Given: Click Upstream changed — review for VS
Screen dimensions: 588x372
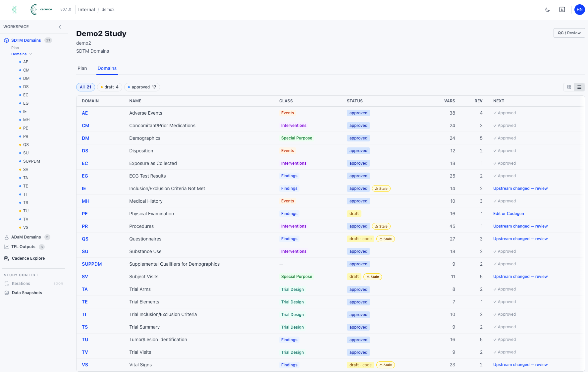Looking at the screenshot, I should point(520,365).
